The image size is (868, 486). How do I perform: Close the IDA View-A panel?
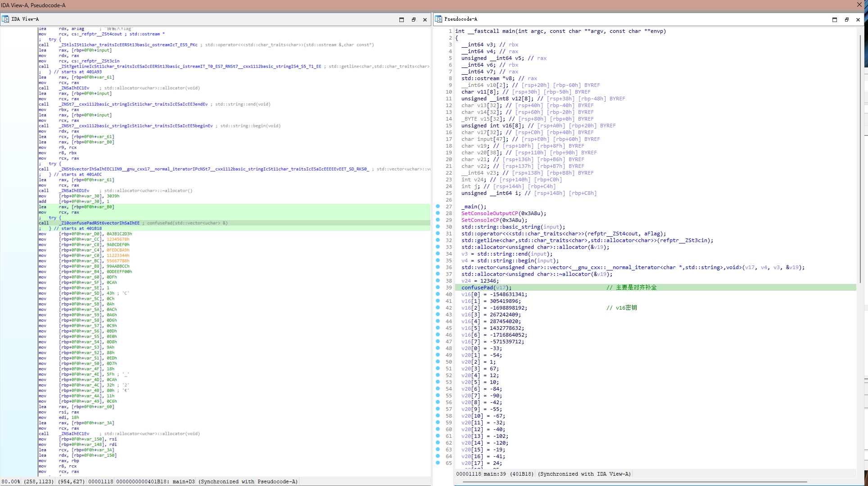click(425, 19)
